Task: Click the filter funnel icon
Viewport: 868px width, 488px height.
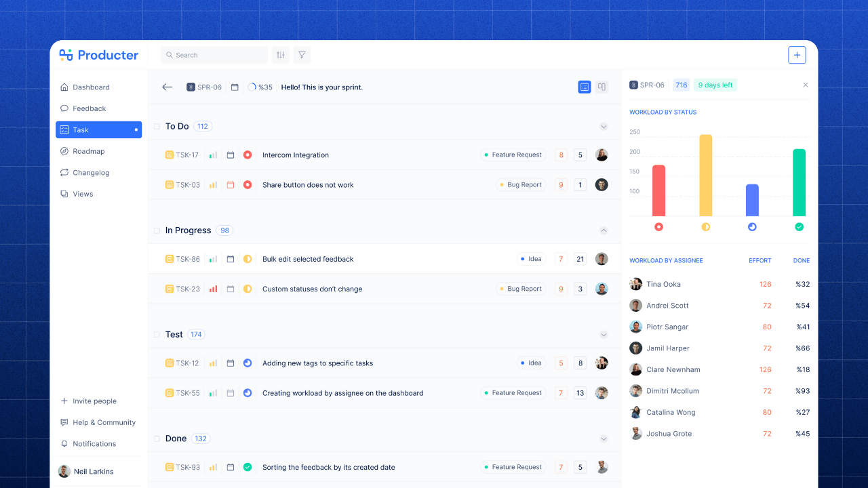Action: point(302,55)
